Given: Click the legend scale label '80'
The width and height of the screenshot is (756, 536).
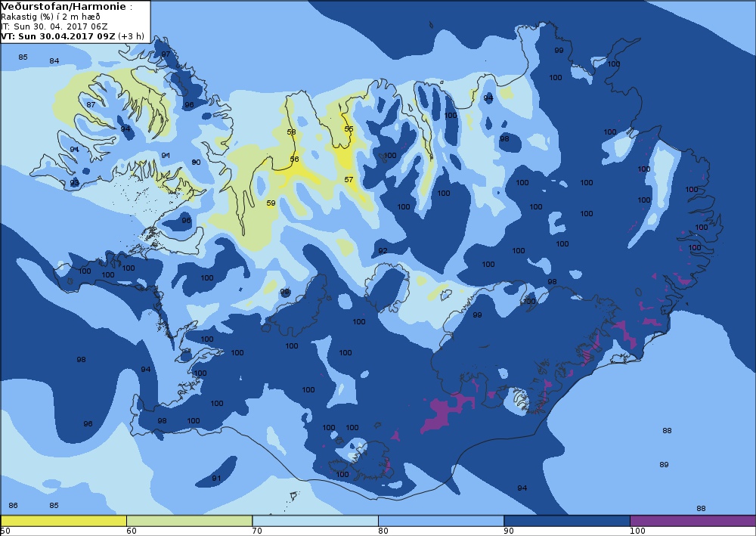Looking at the screenshot, I should [x=383, y=531].
